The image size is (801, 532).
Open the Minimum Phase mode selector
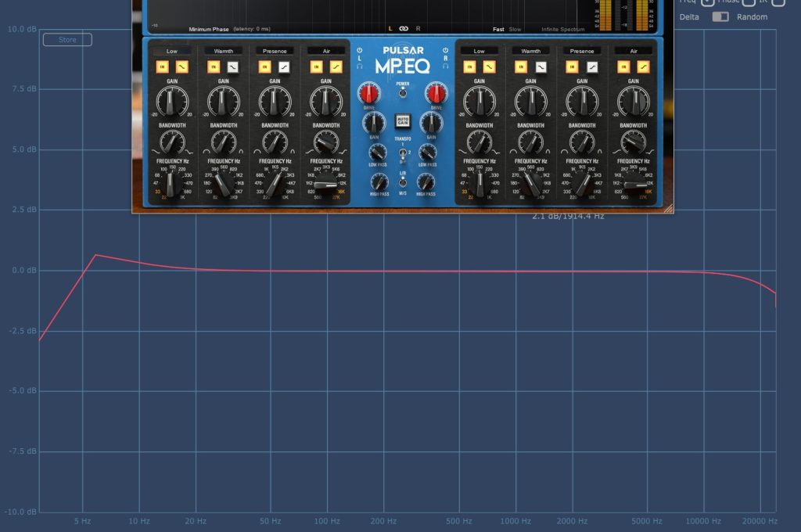(x=209, y=30)
